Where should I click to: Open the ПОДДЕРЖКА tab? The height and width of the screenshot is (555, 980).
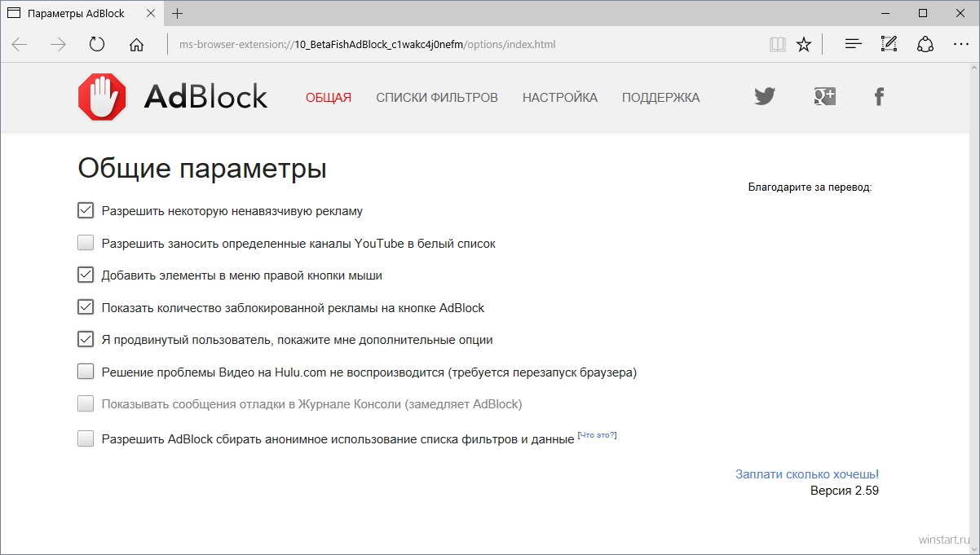pos(660,98)
